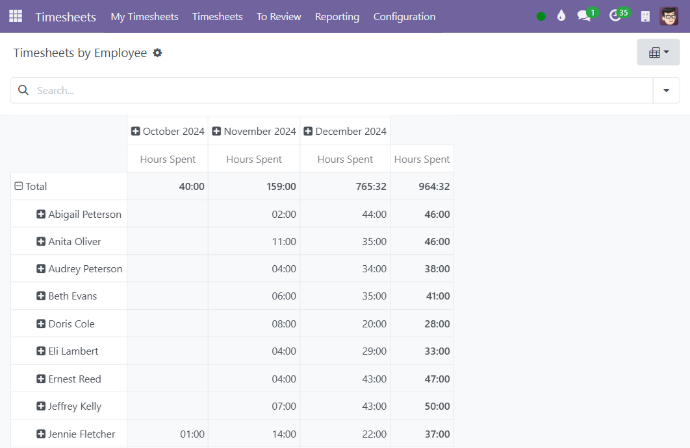
Task: Sort by November Hours Spent header
Action: (254, 159)
